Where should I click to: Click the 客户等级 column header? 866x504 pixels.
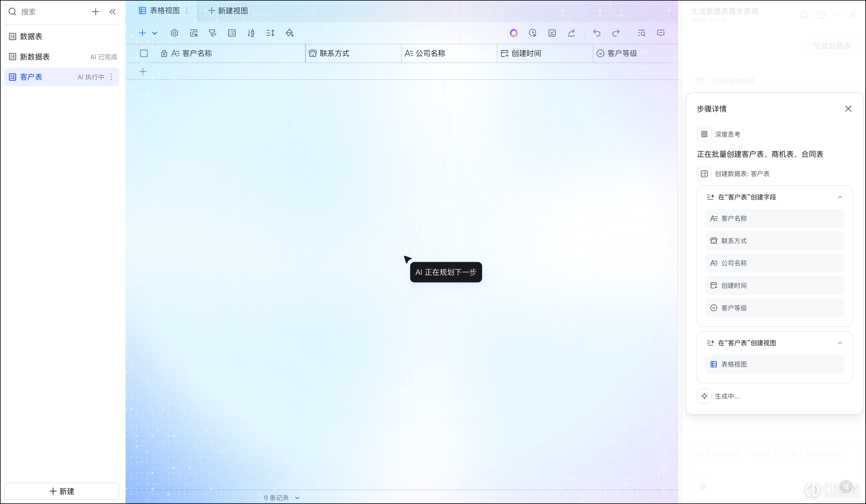click(x=635, y=53)
